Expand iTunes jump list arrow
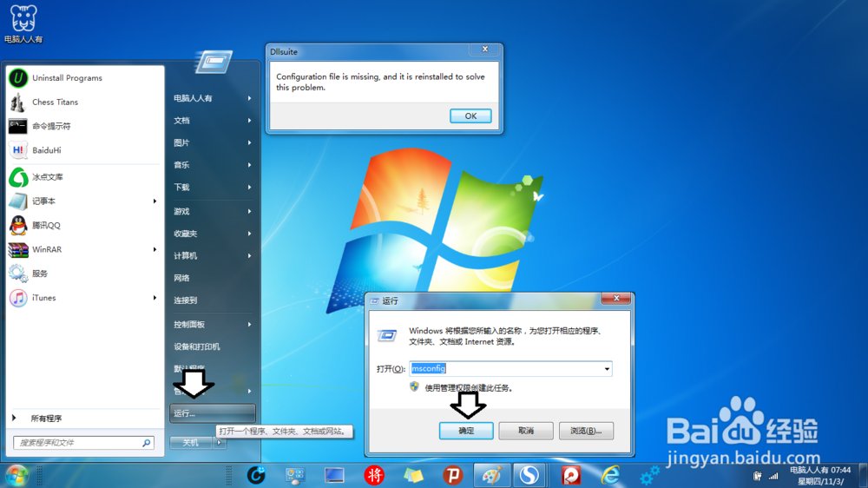Image resolution: width=868 pixels, height=488 pixels. tap(155, 298)
